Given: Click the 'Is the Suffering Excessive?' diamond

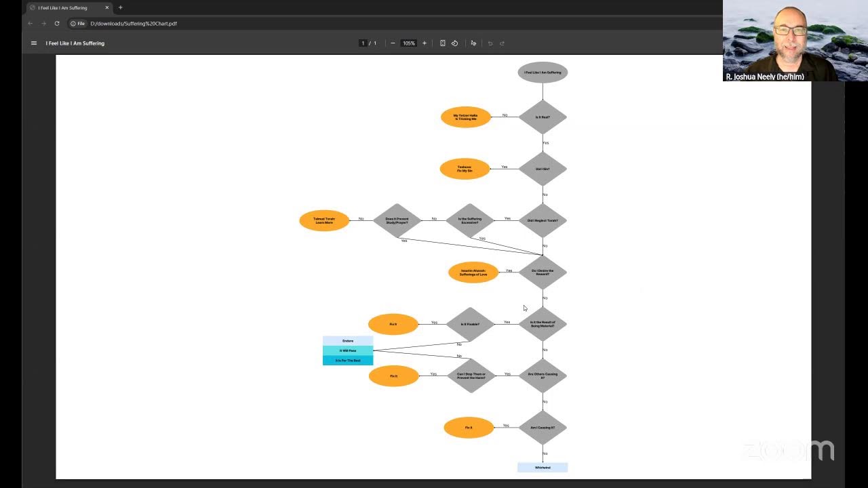Looking at the screenshot, I should (470, 220).
